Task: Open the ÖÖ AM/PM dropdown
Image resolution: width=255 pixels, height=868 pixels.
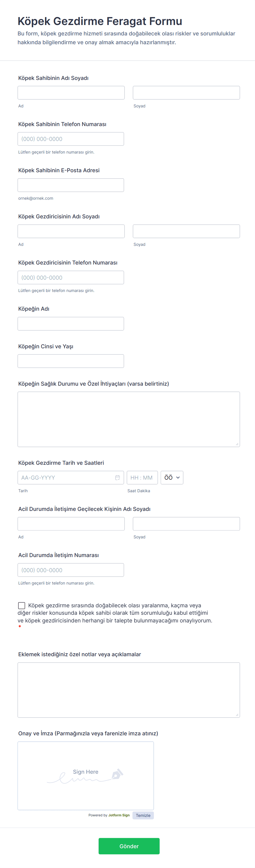Action: tap(172, 477)
